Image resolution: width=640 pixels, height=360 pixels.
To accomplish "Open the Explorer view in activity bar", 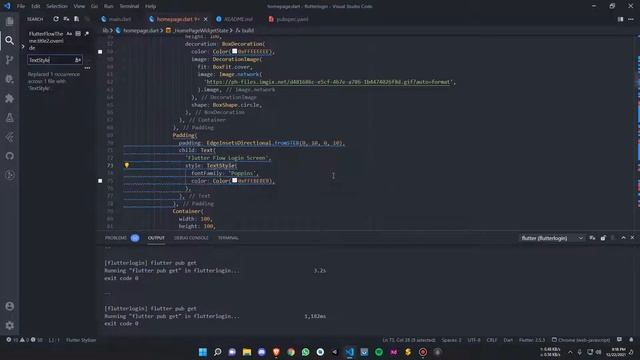I will click(x=9, y=21).
